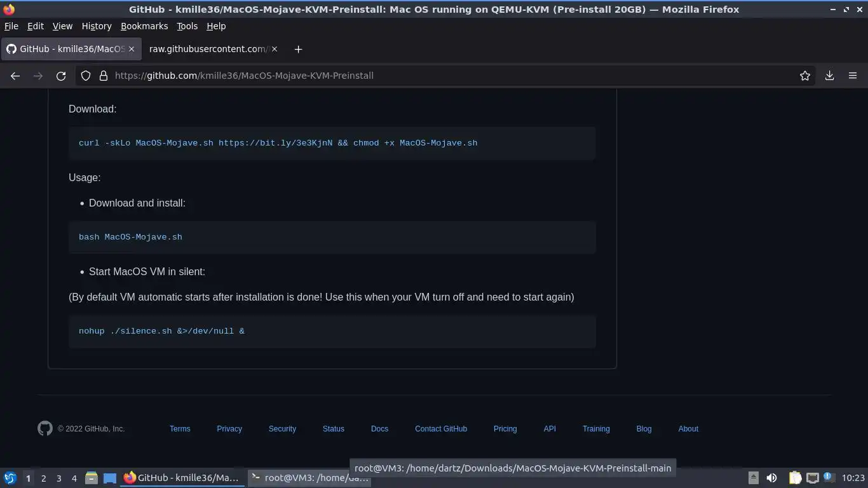Open the About footer link

coord(688,429)
